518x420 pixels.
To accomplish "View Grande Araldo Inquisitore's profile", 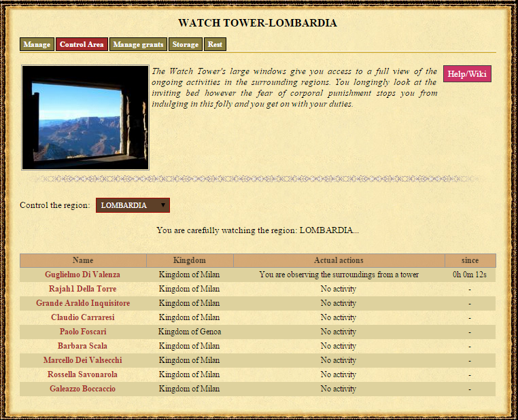I will pos(82,303).
